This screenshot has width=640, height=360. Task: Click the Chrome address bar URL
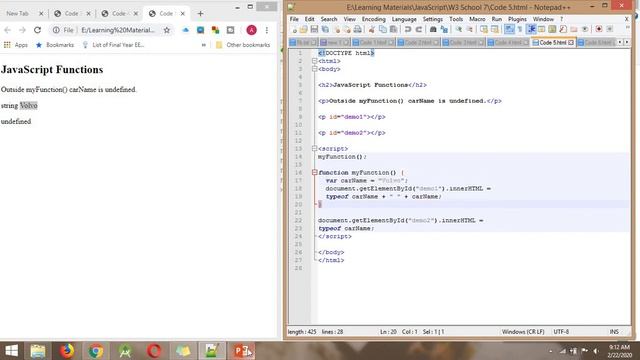point(118,30)
